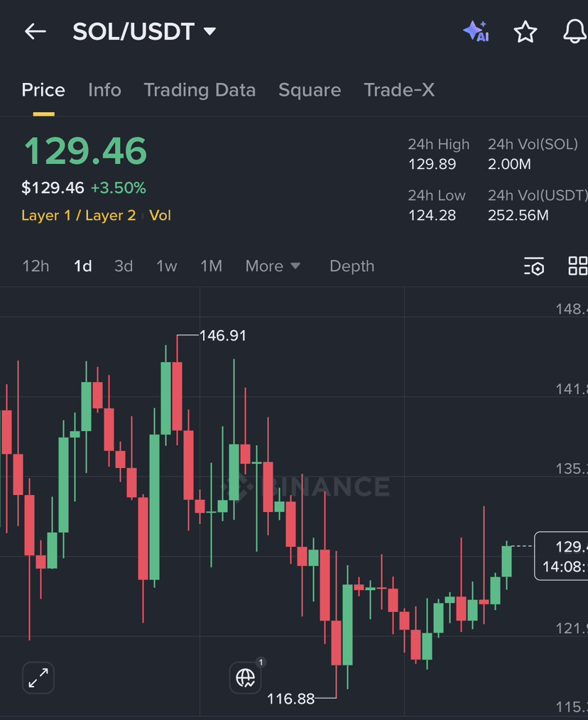Open the Trading Data tab
Screen dimensions: 588x720
200,90
